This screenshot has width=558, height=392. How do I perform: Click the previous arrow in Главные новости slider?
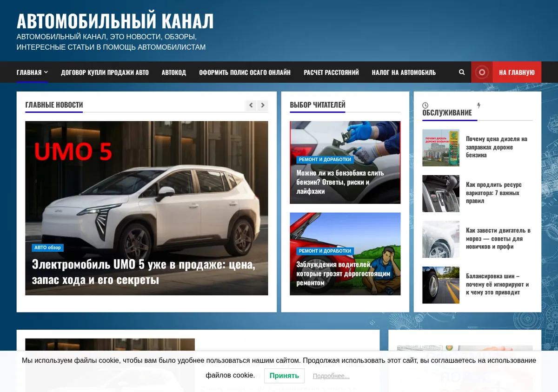click(x=251, y=105)
